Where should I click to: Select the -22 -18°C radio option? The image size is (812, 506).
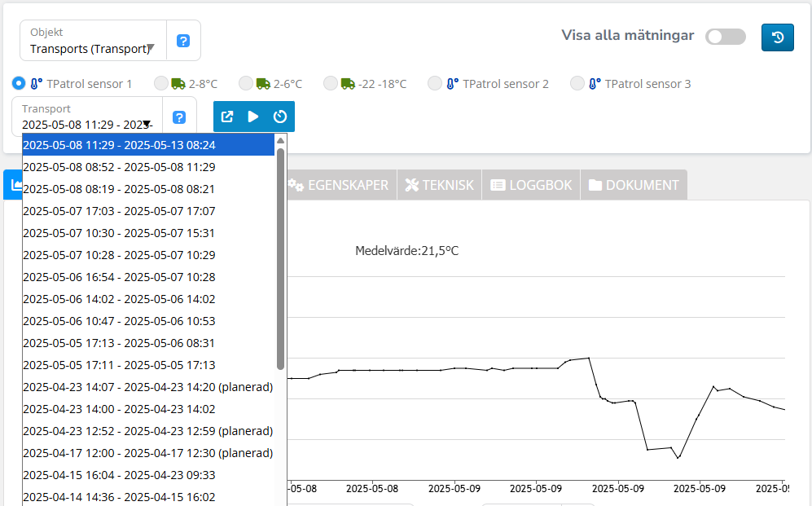pos(331,83)
